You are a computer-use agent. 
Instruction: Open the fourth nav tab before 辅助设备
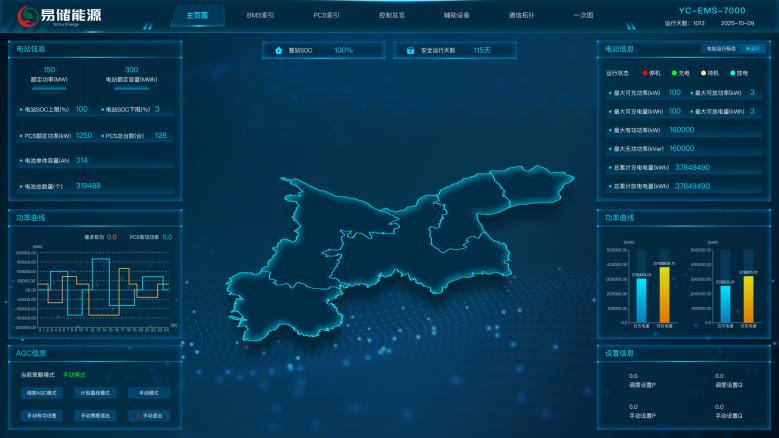click(392, 15)
